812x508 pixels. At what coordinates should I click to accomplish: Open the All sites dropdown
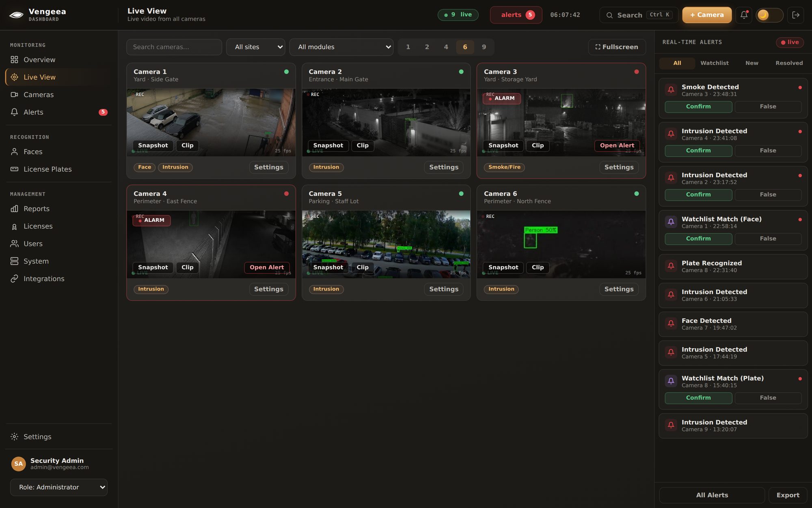[256, 47]
